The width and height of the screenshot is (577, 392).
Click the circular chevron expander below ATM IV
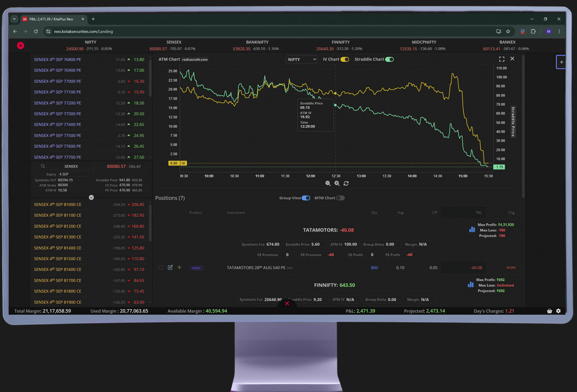[x=91, y=198]
